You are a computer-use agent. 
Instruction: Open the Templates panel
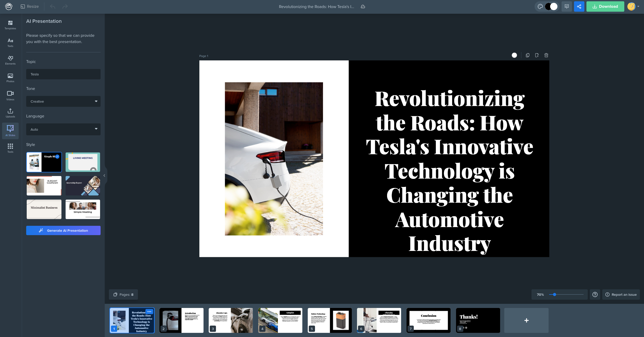(10, 25)
